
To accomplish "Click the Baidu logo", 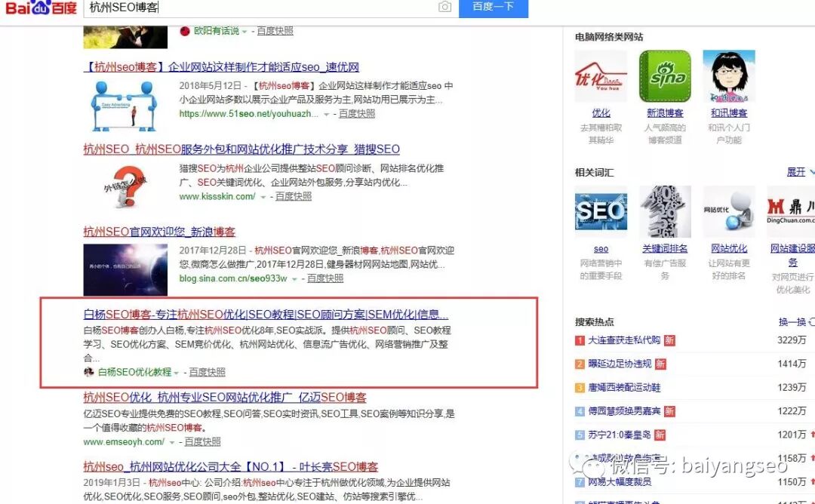I will pyautogui.click(x=42, y=9).
